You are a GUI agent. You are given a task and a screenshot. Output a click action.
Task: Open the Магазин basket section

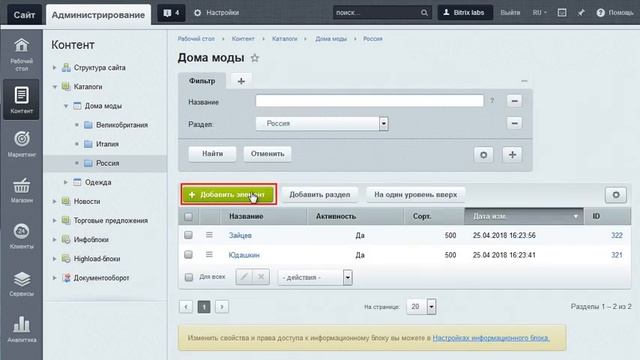pos(22,190)
